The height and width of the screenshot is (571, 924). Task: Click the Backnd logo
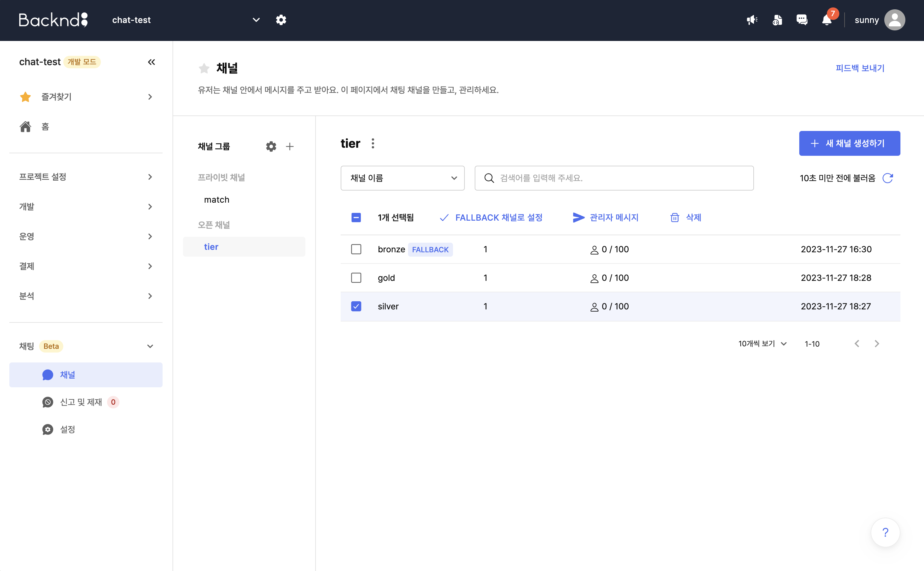pyautogui.click(x=53, y=20)
